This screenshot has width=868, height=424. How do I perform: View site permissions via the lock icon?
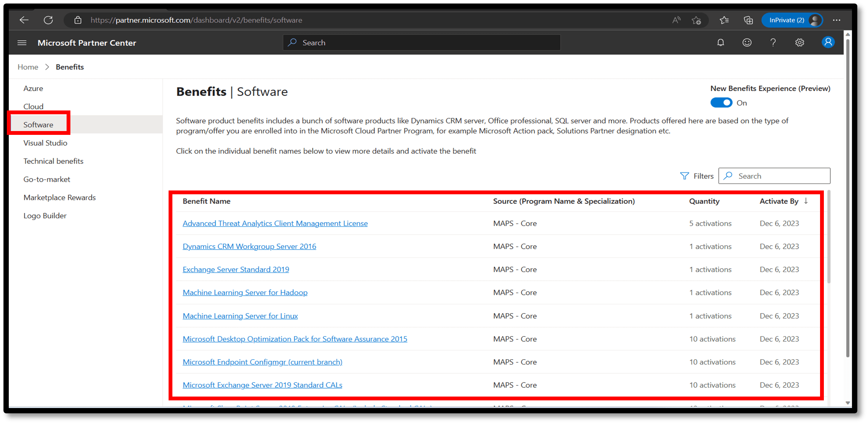[77, 20]
